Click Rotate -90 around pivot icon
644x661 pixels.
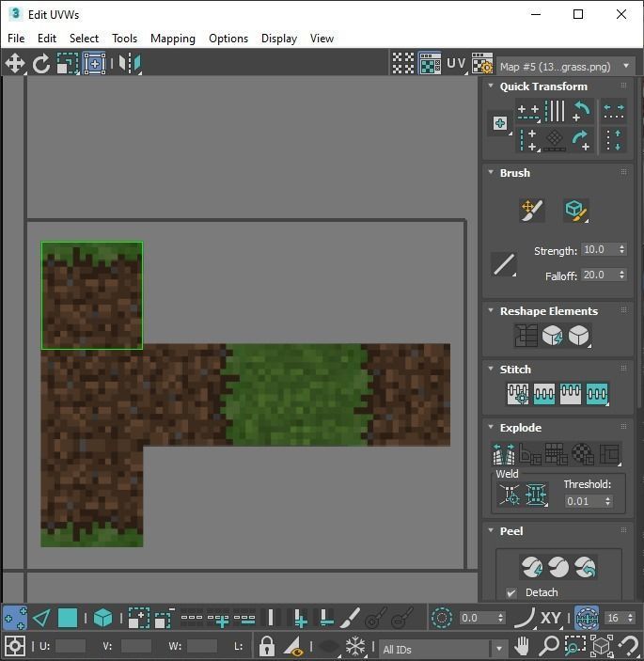[581, 111]
